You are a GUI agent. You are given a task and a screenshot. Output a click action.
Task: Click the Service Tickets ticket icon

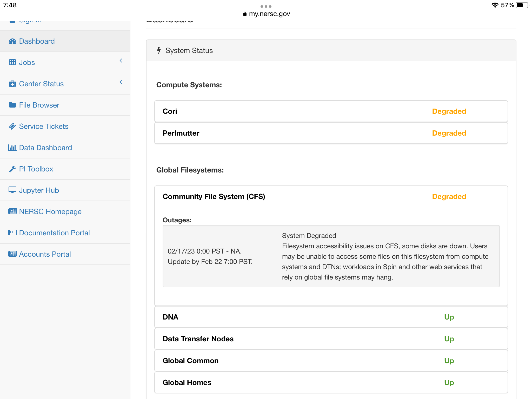pos(12,126)
